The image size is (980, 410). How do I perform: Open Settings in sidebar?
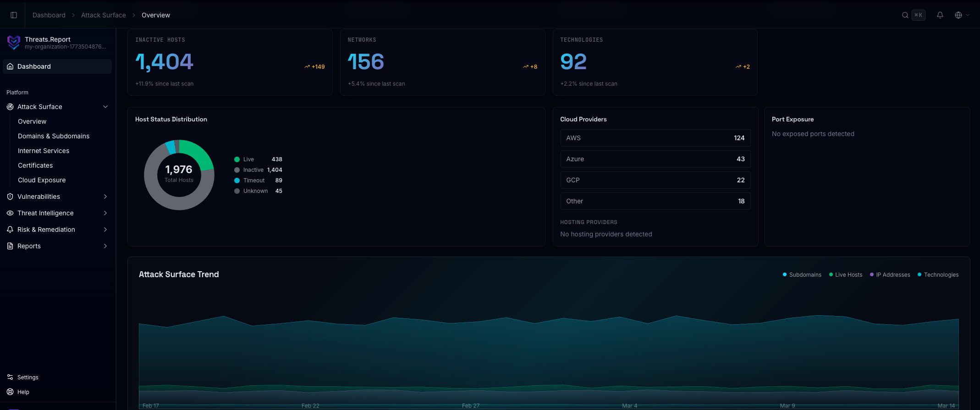click(x=28, y=377)
